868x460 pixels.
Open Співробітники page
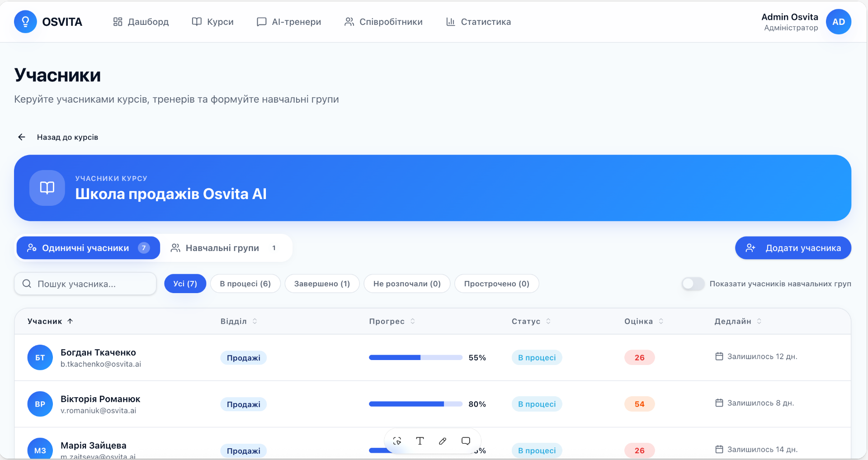click(x=383, y=22)
